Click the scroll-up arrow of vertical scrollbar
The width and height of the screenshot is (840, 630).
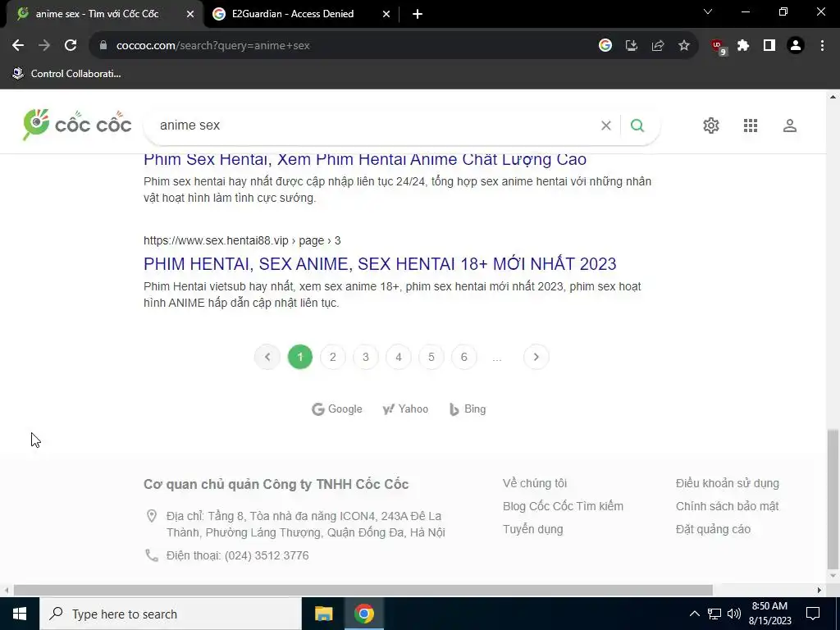(x=833, y=97)
